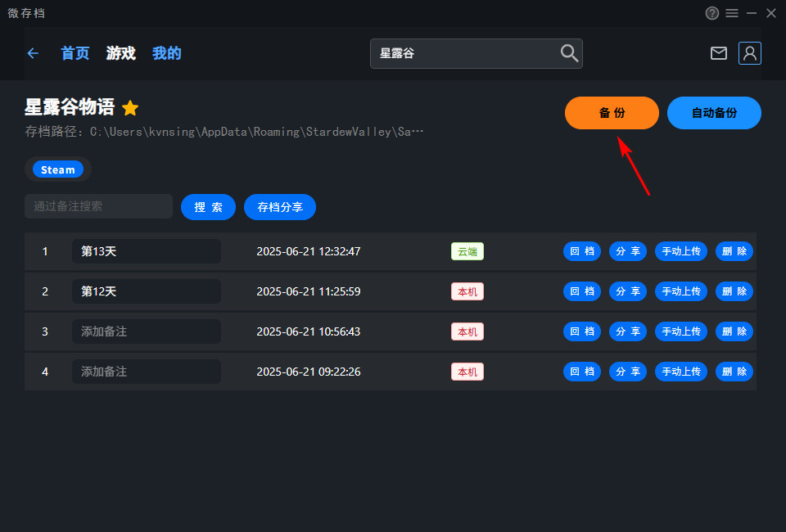The width and height of the screenshot is (786, 532).
Task: Click 分享 for the 第13天 save
Action: [628, 251]
